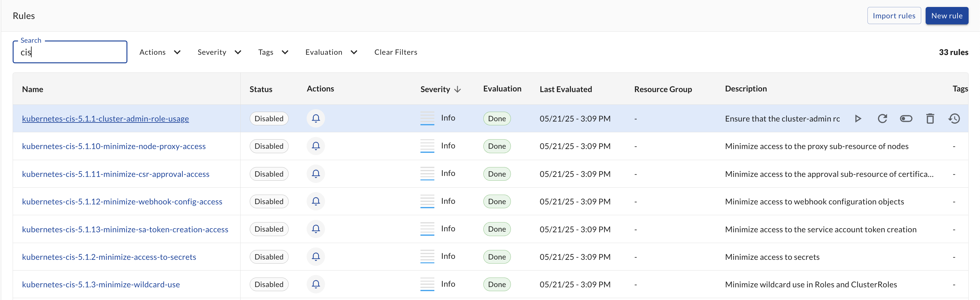Screen dimensions: 980x300
Task: Click bell icon in minimize-wildcard-use row
Action: (316, 284)
